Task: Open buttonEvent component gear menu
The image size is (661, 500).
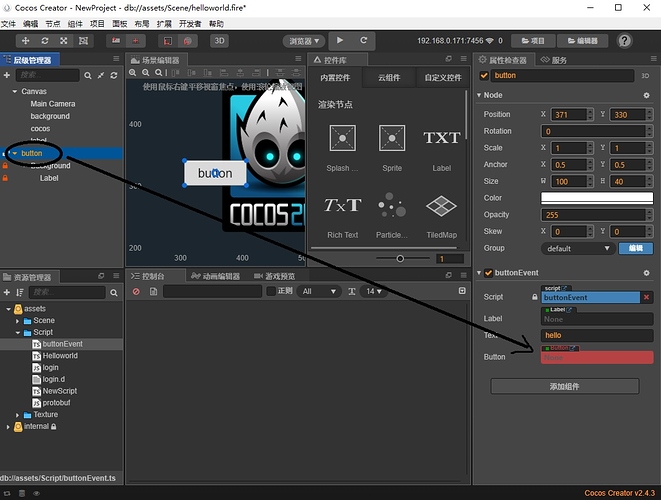Action: pos(646,273)
